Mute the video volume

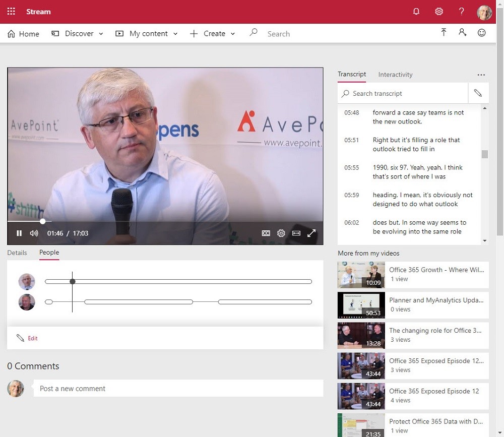tap(34, 233)
